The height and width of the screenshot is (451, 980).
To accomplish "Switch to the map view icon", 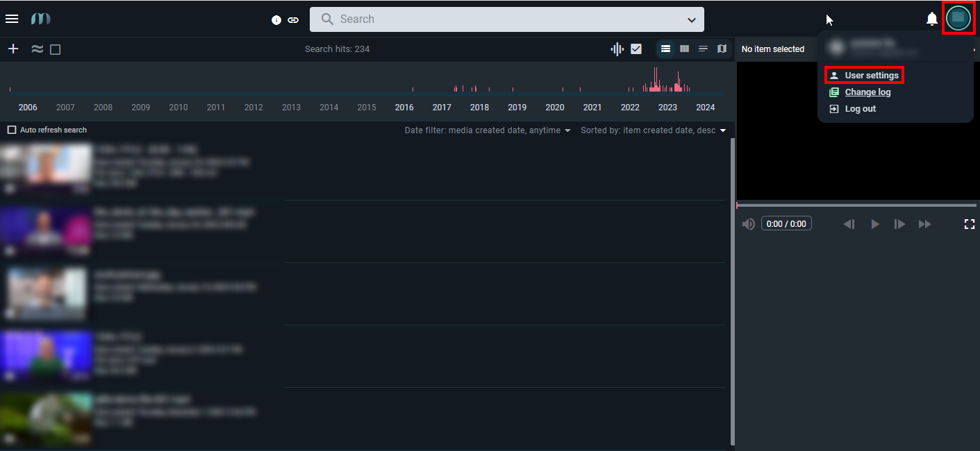I will 722,49.
